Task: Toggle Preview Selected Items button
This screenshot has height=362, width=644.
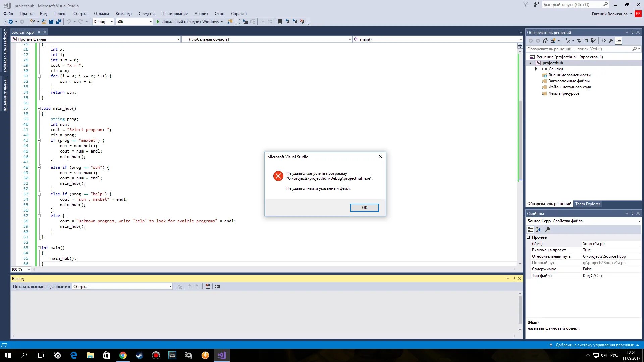Action: [619, 41]
